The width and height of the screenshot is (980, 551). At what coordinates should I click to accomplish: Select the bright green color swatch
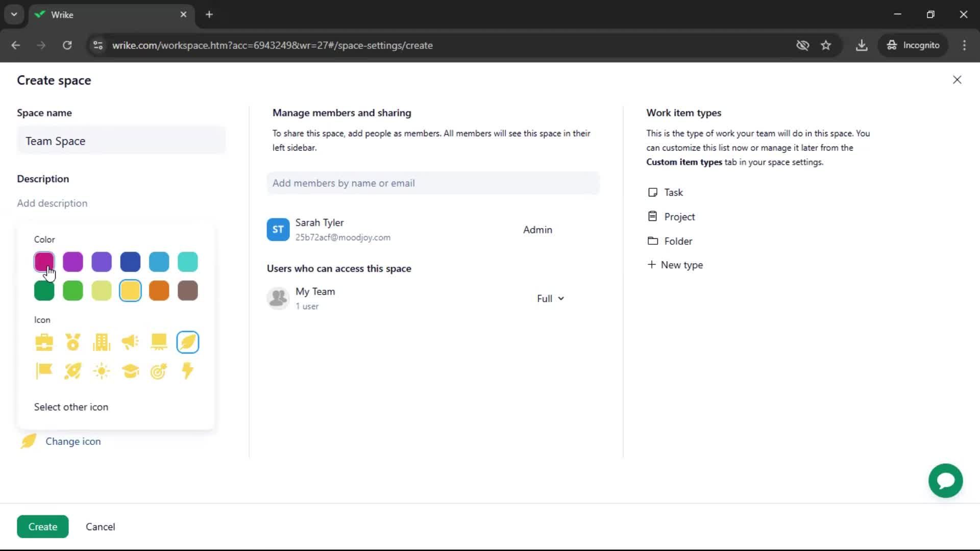click(73, 291)
